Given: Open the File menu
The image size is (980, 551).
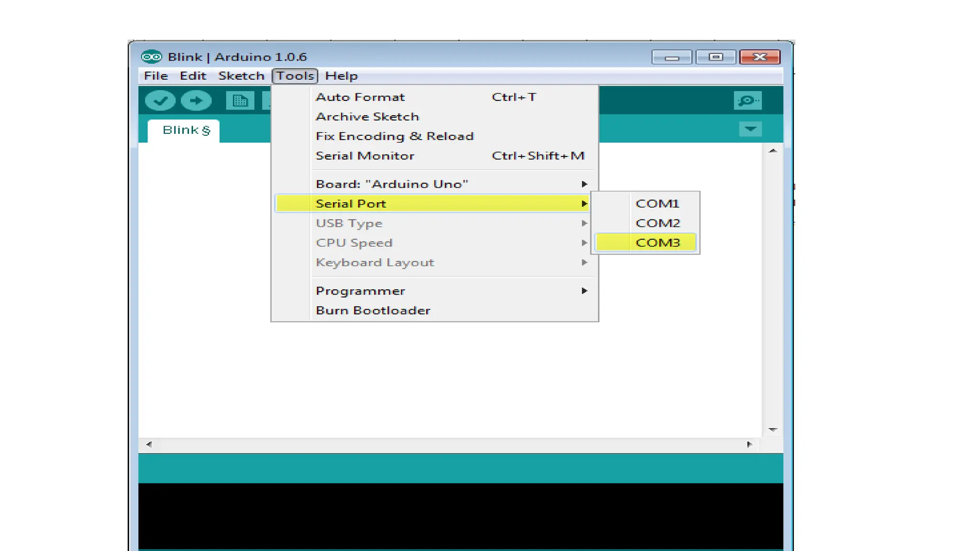Looking at the screenshot, I should (x=156, y=76).
